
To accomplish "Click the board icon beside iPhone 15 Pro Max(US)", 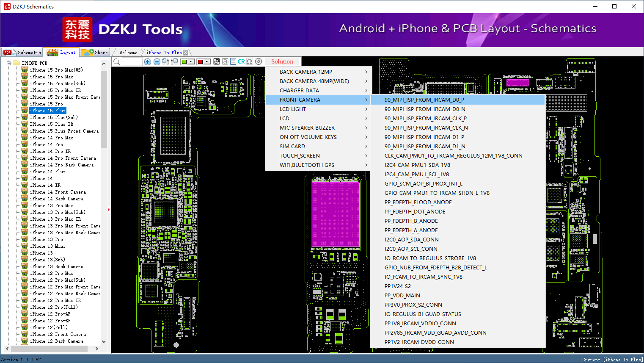I will 25,70.
